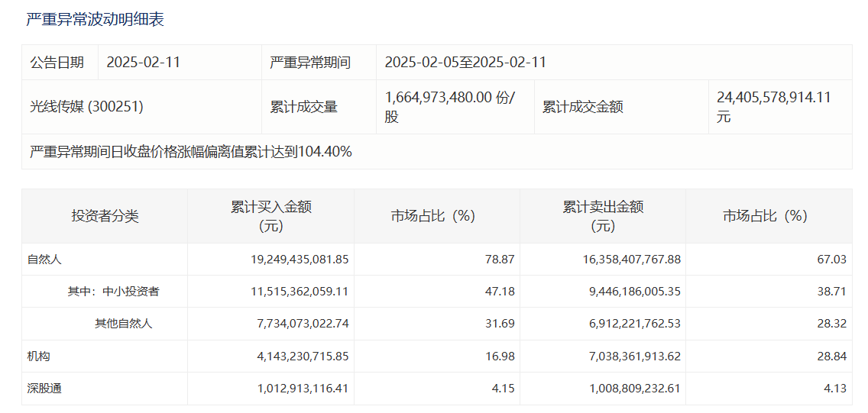
Task: Select the 其他自然人 row label
Action: [123, 324]
